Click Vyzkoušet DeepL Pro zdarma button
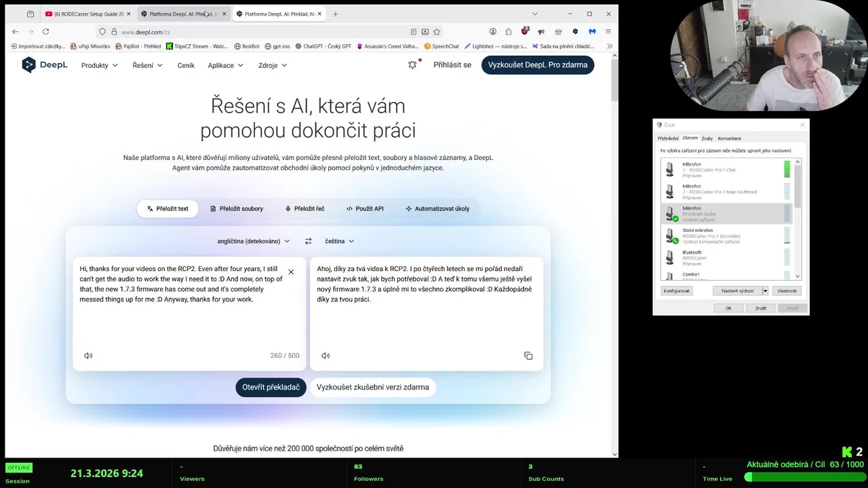The width and height of the screenshot is (868, 488). (x=538, y=65)
